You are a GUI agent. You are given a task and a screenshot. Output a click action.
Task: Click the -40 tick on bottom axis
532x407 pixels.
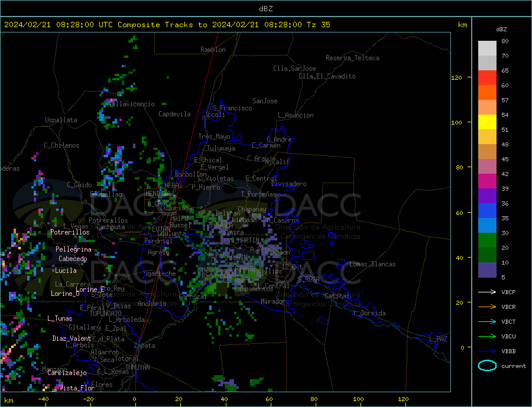(x=43, y=399)
